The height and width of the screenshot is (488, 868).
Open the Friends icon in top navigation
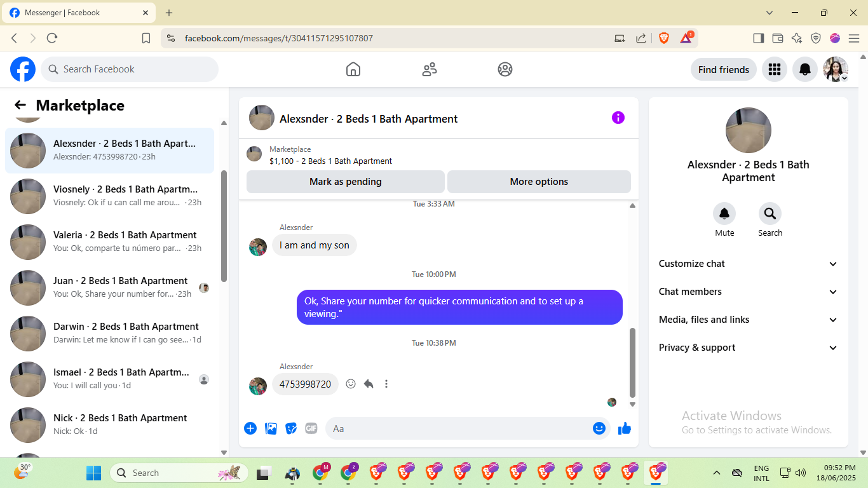(x=430, y=69)
